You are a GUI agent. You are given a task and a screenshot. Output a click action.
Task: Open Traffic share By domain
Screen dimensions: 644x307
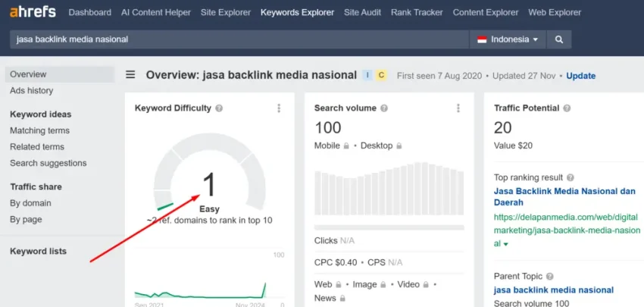point(31,203)
